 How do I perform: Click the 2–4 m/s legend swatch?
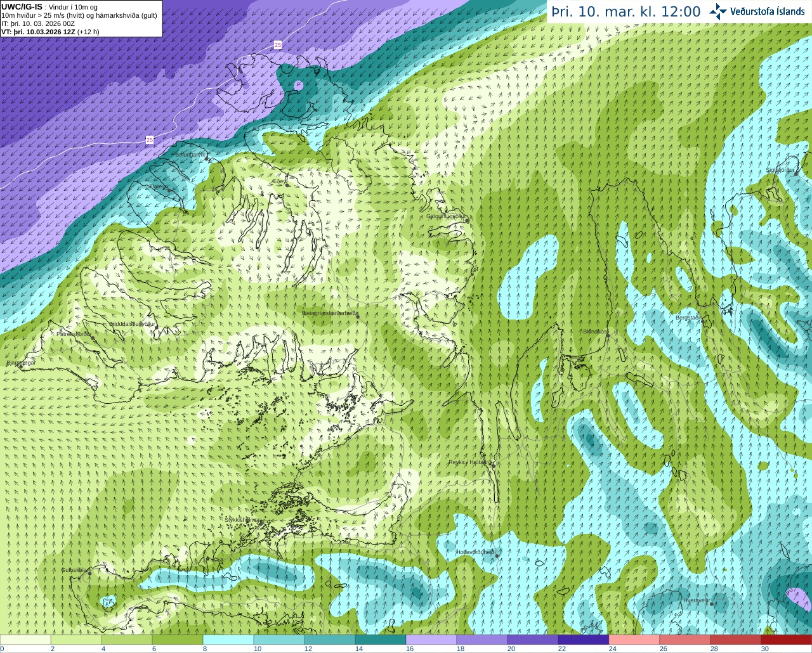click(76, 640)
